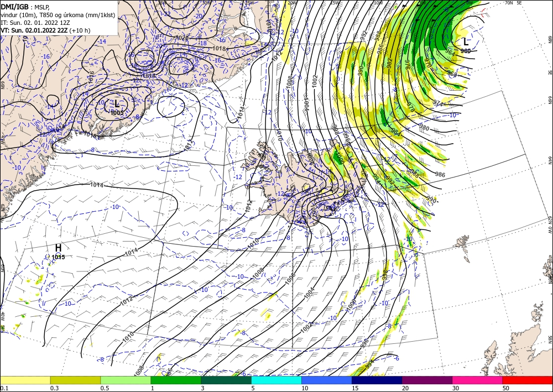Click the '30' legend scale value
The height and width of the screenshot is (392, 553).
point(456,388)
